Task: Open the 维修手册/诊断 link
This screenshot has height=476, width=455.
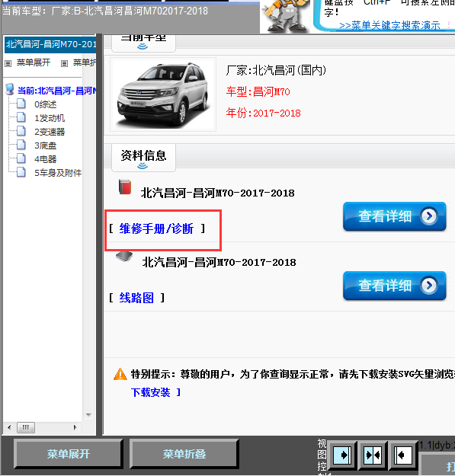Action: 156,228
